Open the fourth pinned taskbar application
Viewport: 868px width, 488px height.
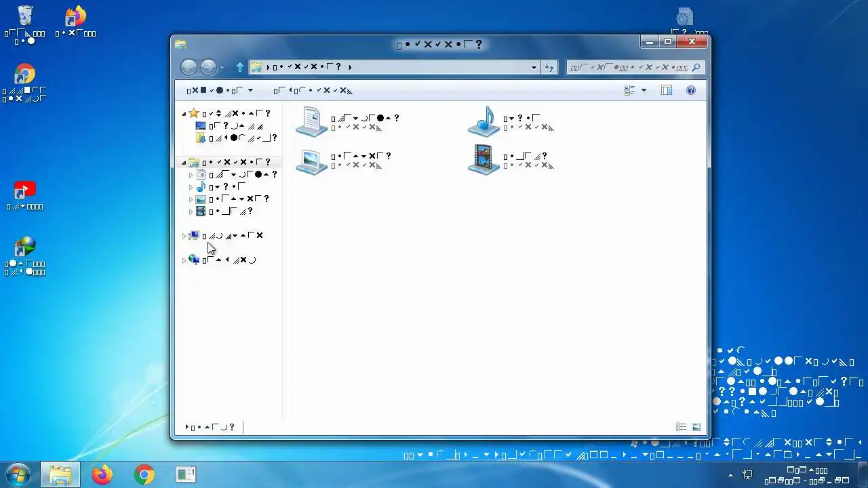pyautogui.click(x=186, y=475)
